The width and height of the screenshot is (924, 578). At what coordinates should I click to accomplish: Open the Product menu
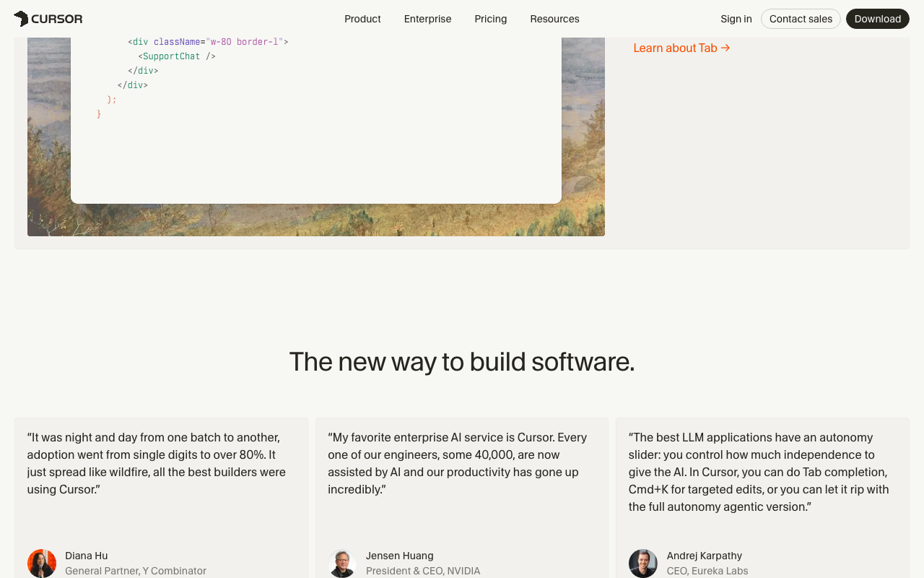[x=362, y=19]
